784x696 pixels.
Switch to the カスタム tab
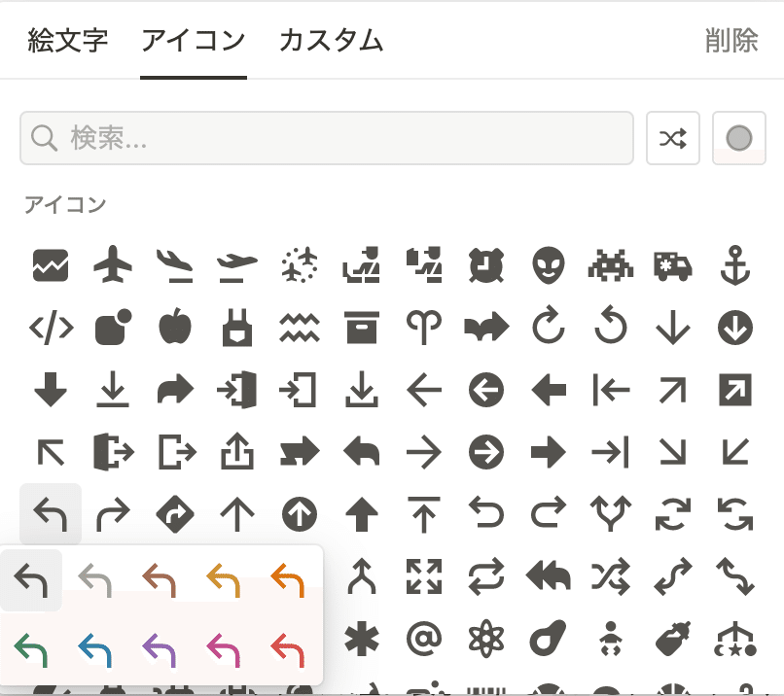(331, 41)
